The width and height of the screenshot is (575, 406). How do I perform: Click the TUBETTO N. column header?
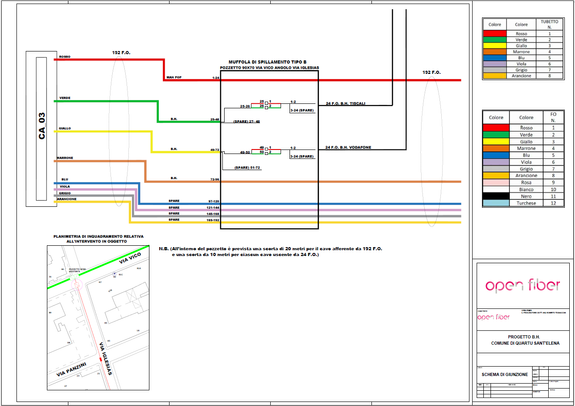pyautogui.click(x=549, y=24)
